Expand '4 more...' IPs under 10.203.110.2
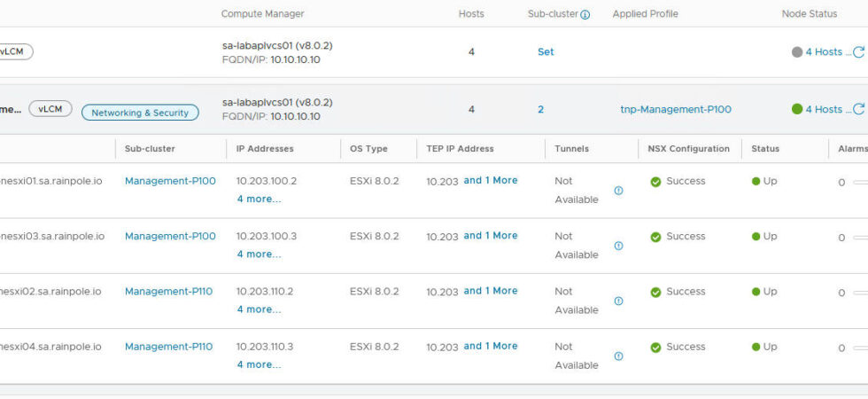This screenshot has width=868, height=399. [x=259, y=309]
